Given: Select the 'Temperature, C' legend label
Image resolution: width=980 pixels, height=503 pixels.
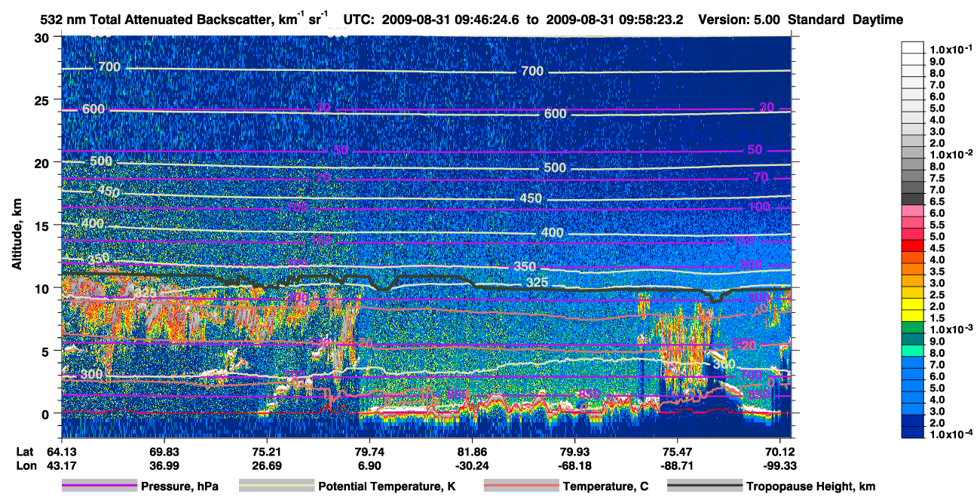Looking at the screenshot, I should [x=605, y=487].
